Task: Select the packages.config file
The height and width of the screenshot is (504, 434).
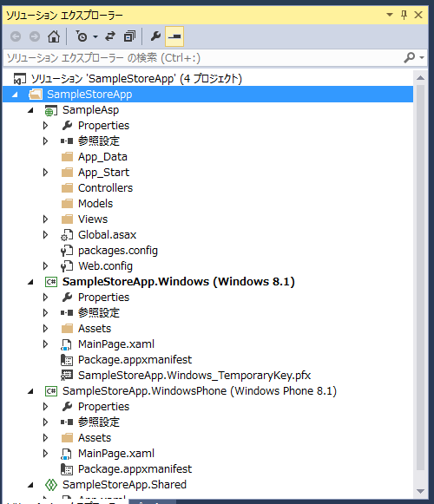Action: point(118,251)
